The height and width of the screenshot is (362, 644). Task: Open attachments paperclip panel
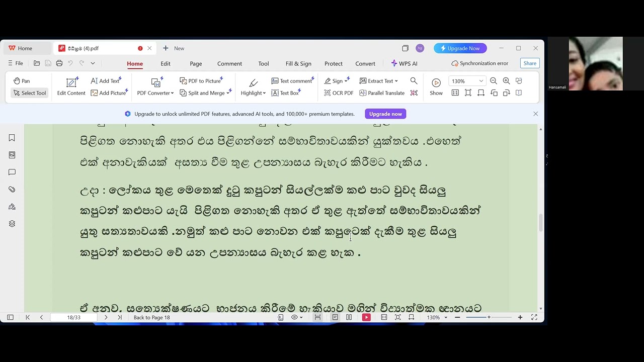point(12,190)
